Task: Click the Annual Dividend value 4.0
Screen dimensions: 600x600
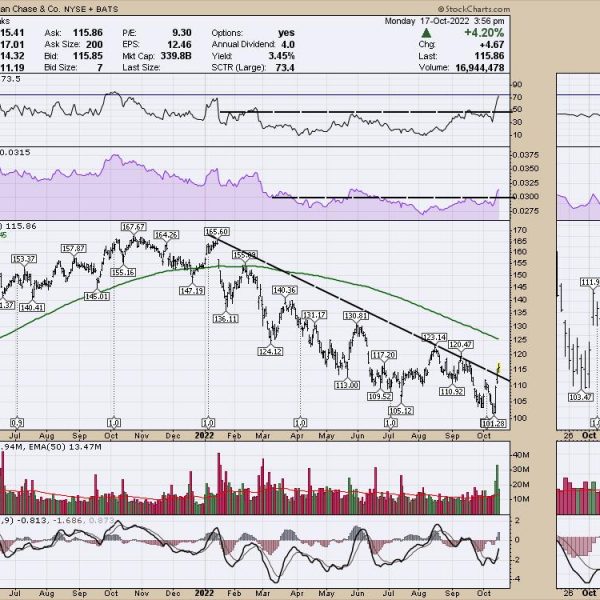Action: pos(288,44)
